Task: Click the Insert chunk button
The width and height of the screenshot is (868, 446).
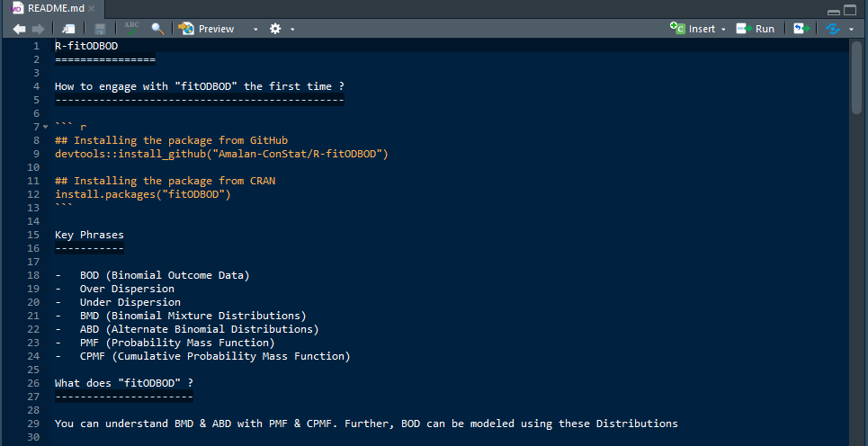Action: pyautogui.click(x=694, y=29)
